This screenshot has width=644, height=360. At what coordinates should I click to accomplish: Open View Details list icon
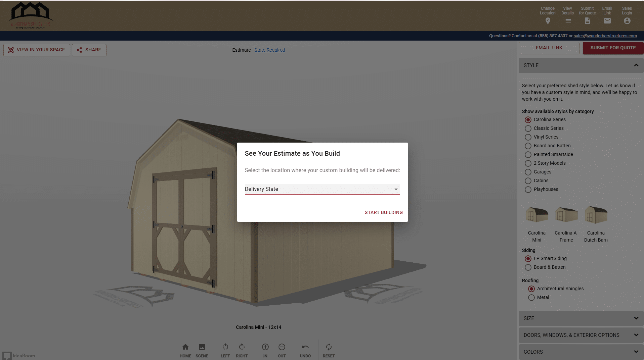click(x=567, y=21)
